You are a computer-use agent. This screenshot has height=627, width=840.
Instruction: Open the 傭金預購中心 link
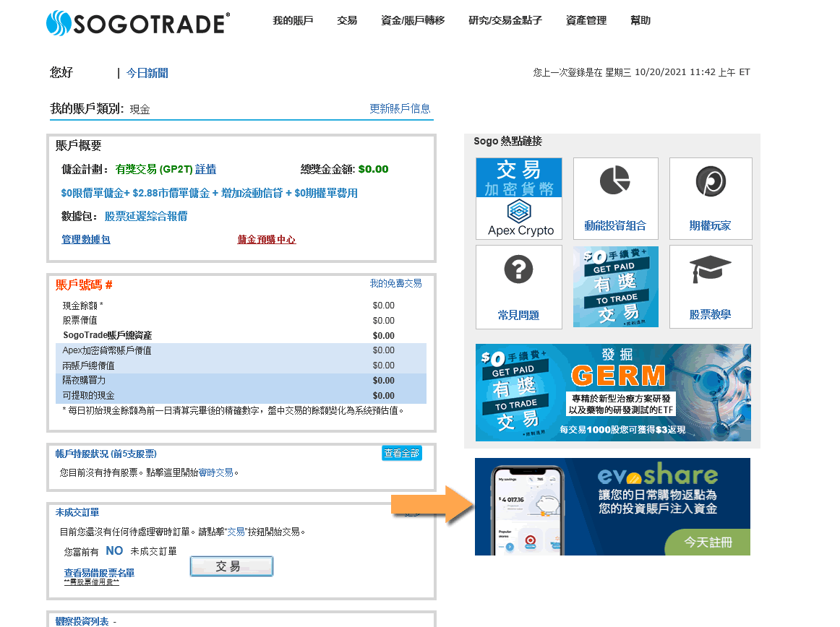267,239
